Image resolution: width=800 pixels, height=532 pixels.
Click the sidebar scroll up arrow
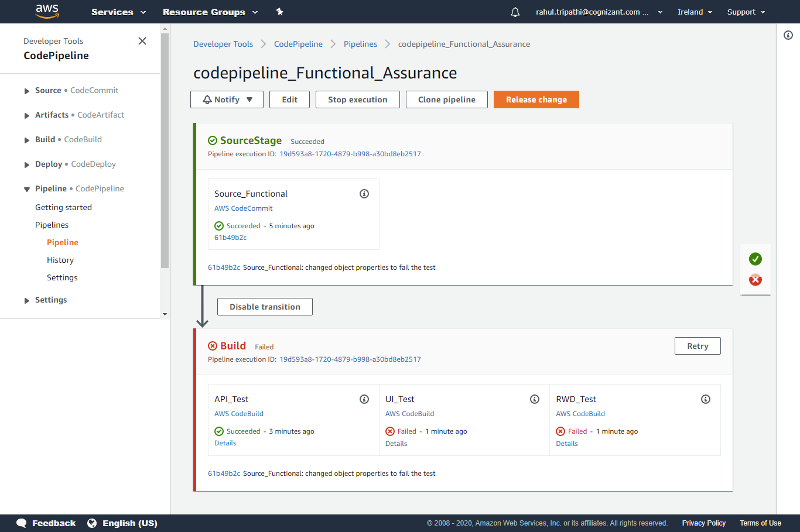(x=165, y=29)
